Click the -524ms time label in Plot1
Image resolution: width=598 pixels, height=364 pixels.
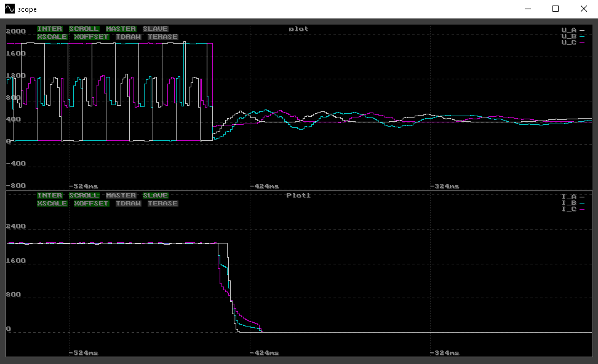point(83,353)
